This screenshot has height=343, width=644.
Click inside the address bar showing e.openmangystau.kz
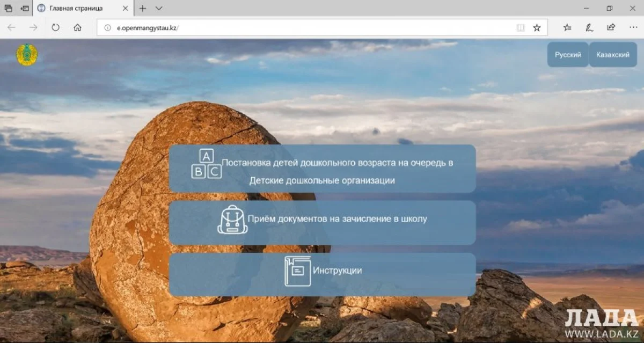tap(215, 27)
